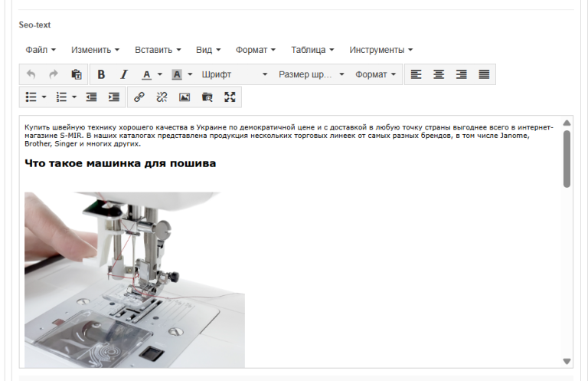Insert a bulleted list

[x=31, y=97]
